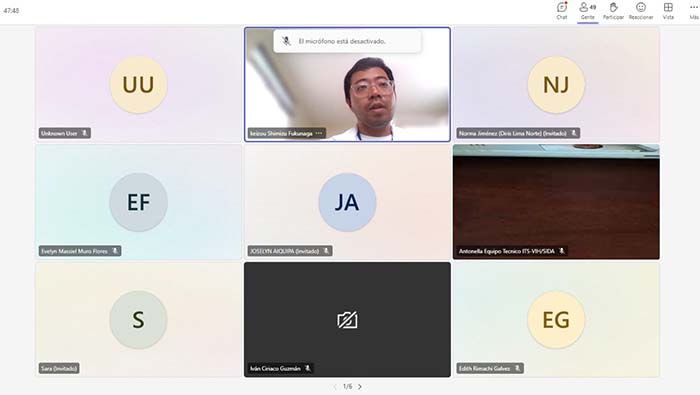Go to next page of participants
The image size is (700, 395).
(360, 387)
